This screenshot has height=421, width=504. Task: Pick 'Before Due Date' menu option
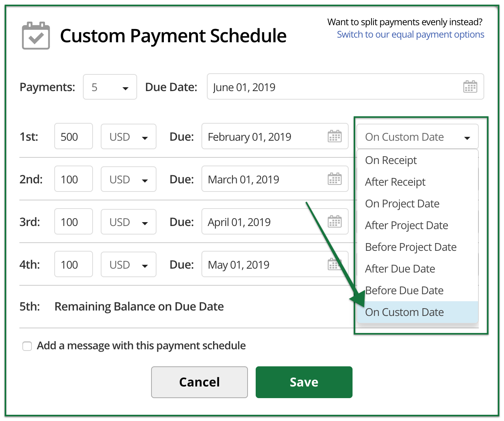(x=404, y=290)
